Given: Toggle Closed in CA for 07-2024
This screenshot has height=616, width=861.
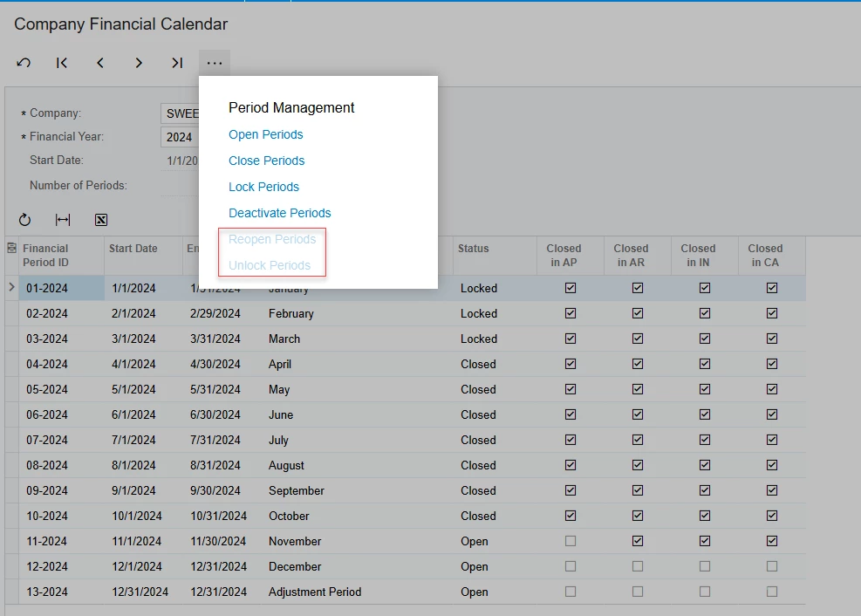Looking at the screenshot, I should [x=772, y=441].
